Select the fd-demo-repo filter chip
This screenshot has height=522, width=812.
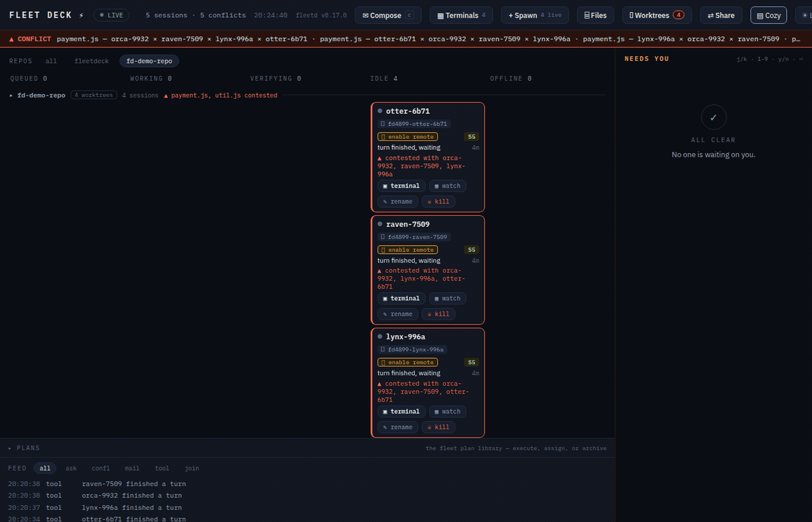point(149,61)
